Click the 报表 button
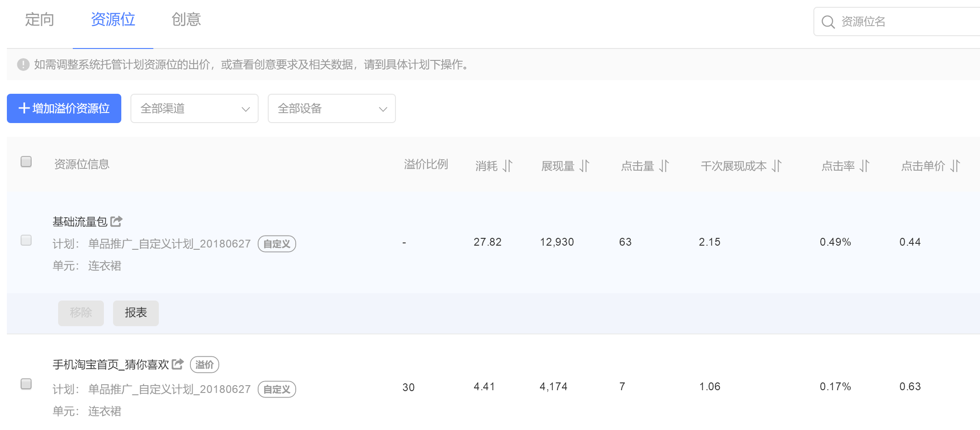This screenshot has height=430, width=980. 136,313
